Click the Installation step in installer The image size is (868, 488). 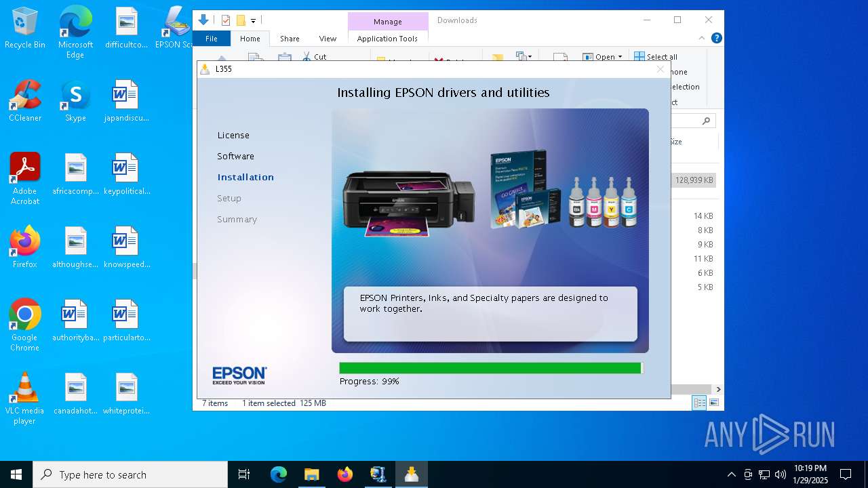[245, 177]
